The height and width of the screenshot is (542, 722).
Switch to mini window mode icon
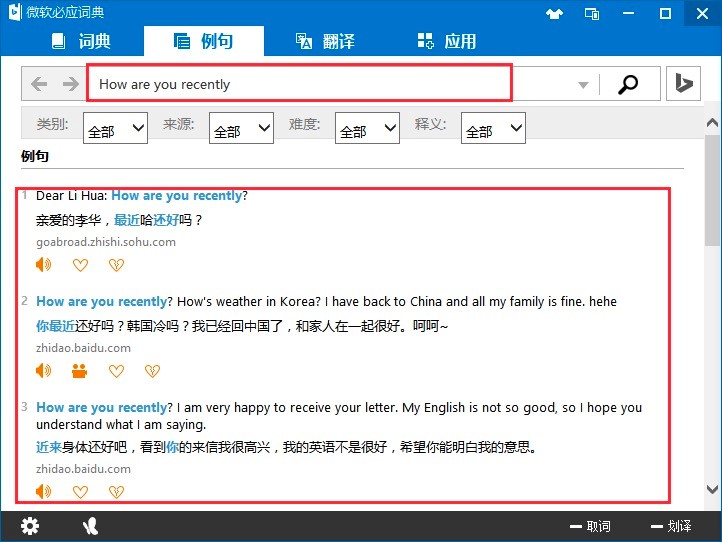592,13
